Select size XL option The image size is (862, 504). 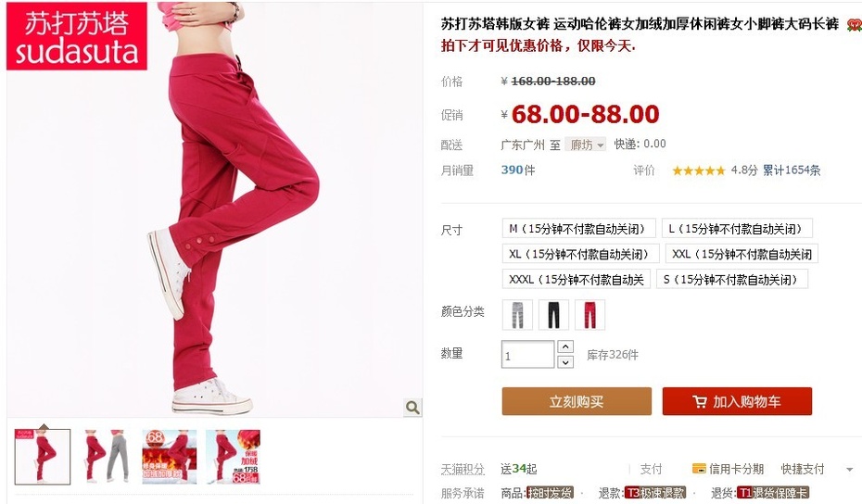(580, 254)
